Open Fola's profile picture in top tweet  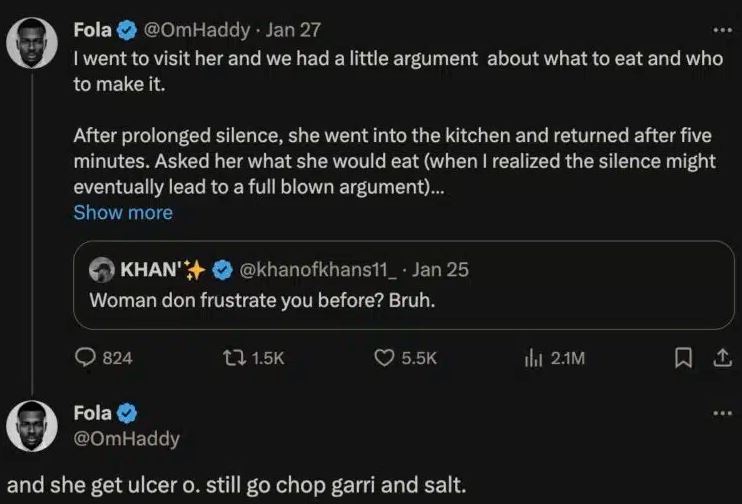coord(31,46)
